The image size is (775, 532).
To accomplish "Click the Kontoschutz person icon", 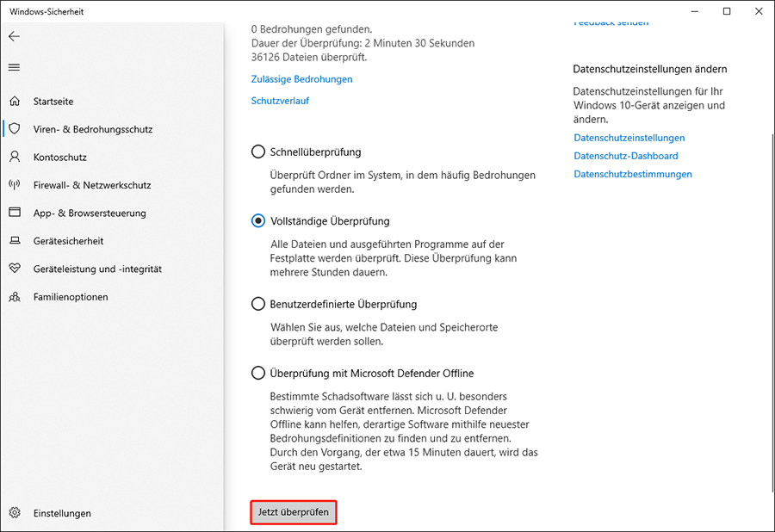I will pyautogui.click(x=15, y=158).
